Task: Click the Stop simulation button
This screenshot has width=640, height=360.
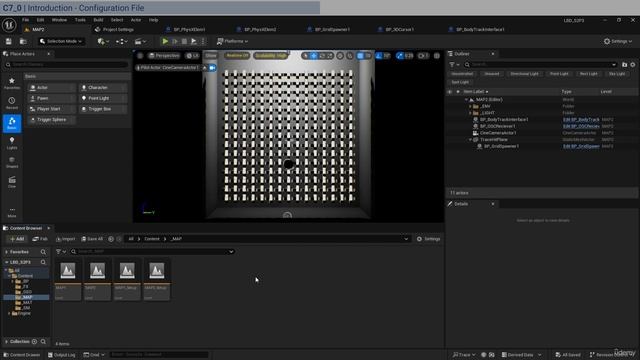Action: [184, 41]
